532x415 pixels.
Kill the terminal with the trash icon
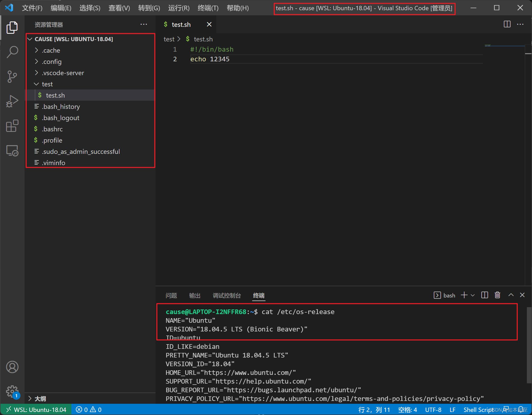tap(497, 295)
